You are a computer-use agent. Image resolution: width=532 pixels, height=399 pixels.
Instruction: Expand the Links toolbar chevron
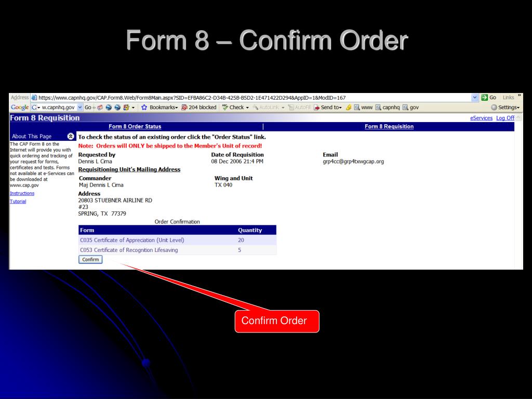point(519,96)
